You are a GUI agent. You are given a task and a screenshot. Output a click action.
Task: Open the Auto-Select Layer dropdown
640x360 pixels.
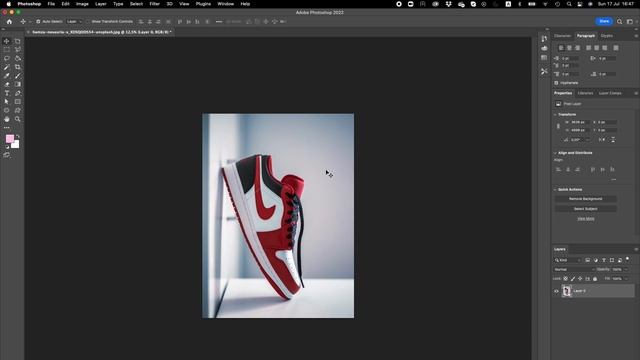pos(74,22)
